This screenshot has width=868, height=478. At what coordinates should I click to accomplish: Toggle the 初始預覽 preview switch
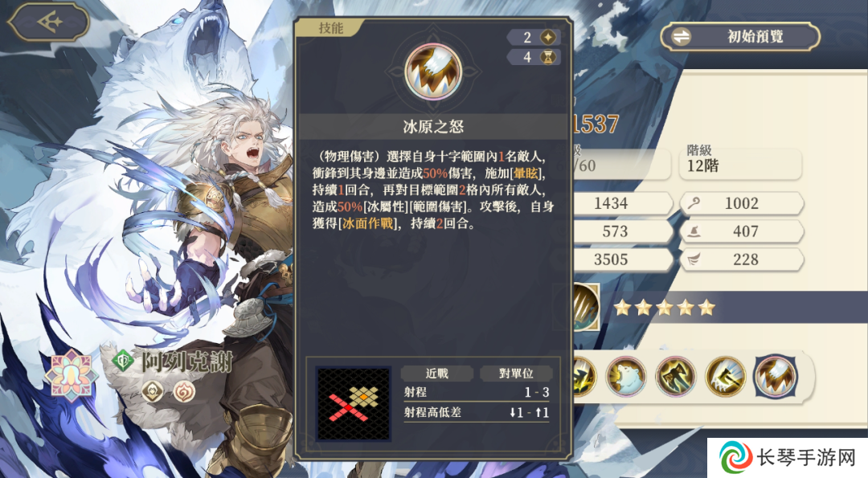[740, 36]
